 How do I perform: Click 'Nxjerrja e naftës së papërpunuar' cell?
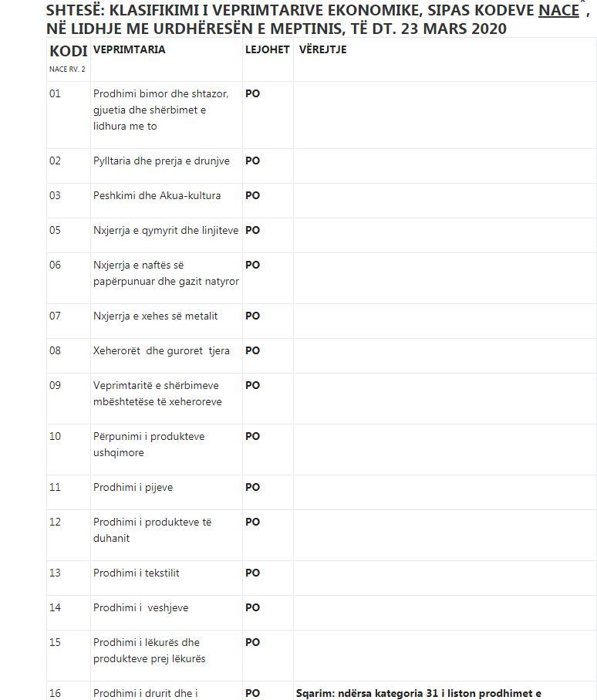pyautogui.click(x=166, y=273)
